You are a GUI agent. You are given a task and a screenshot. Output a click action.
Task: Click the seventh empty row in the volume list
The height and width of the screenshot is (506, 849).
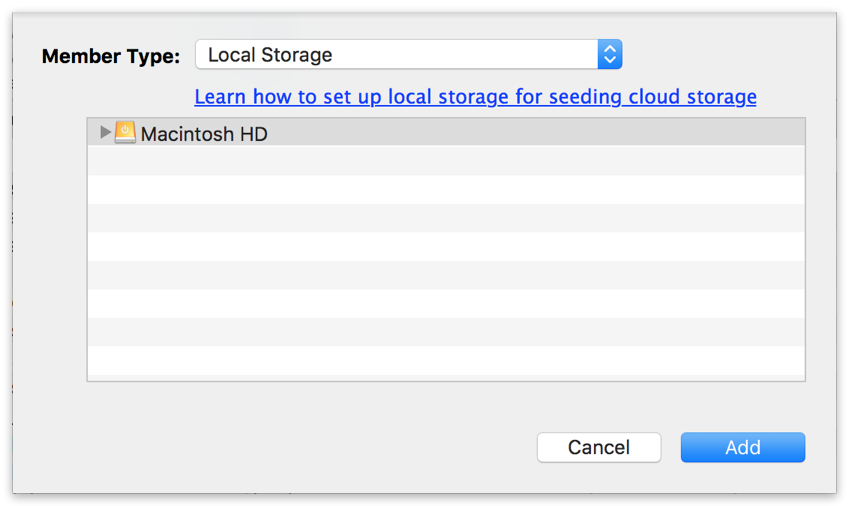pyautogui.click(x=446, y=332)
